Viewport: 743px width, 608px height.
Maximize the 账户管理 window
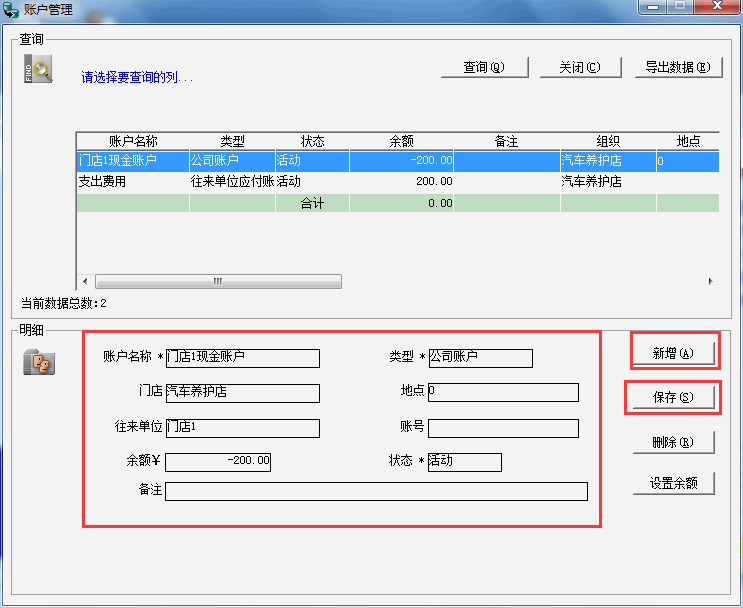tap(680, 6)
